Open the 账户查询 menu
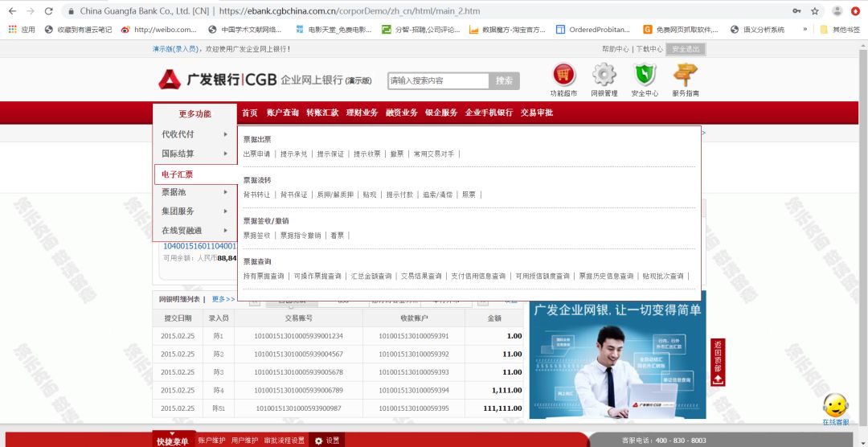Screen dimensions: 868x447 (282, 113)
